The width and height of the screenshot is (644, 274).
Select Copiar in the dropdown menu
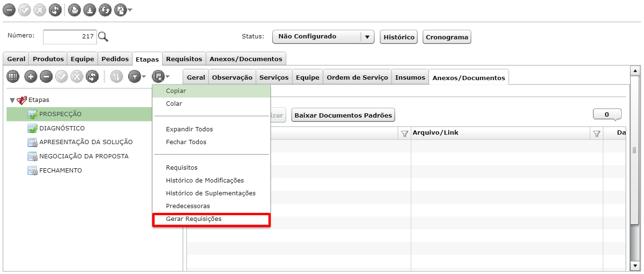[x=176, y=91]
